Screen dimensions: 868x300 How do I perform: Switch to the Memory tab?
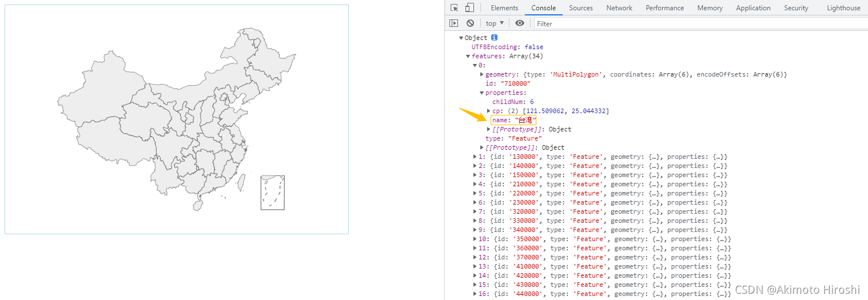[710, 8]
